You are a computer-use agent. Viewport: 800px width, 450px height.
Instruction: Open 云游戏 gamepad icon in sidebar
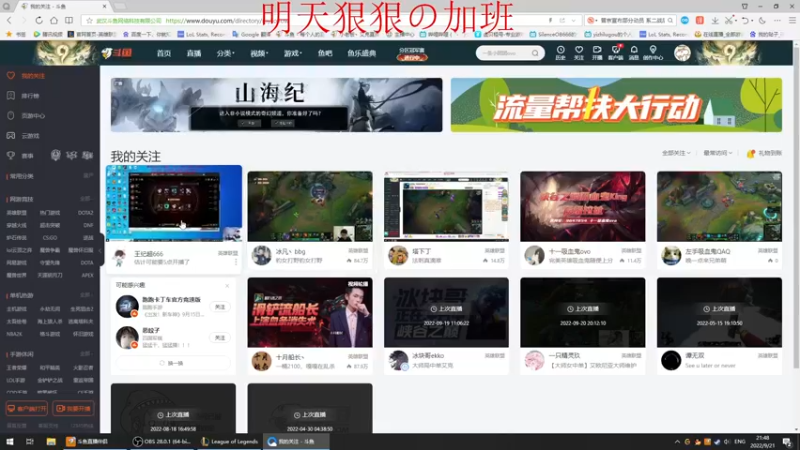[11, 135]
